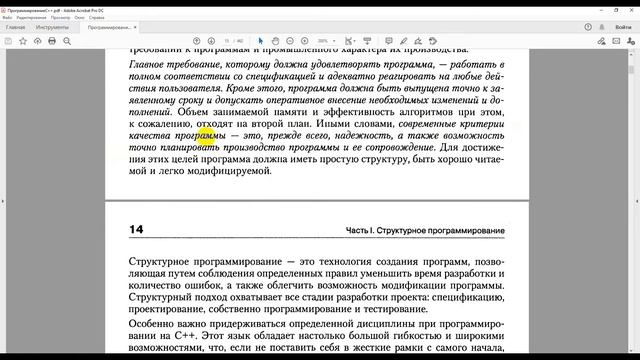
Task: Switch to the Главная tab
Action: pos(16,27)
